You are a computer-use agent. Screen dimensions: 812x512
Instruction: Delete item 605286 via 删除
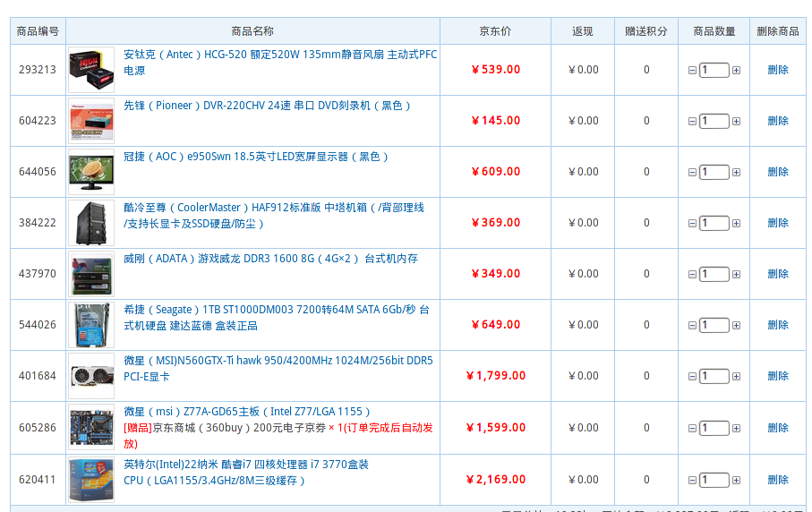(778, 428)
